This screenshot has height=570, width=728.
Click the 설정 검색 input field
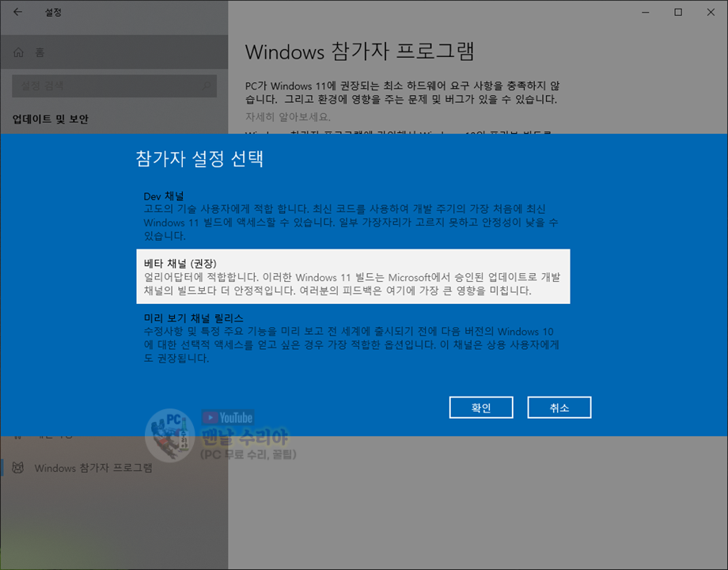[114, 86]
